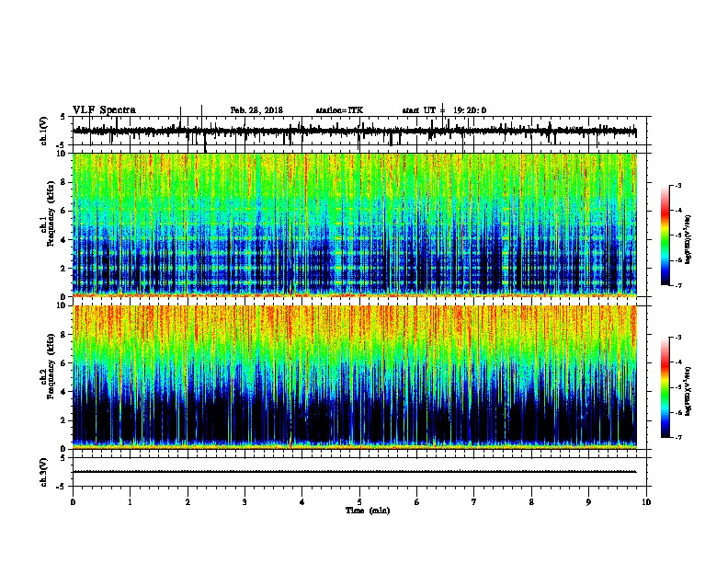Click the ch.3 flat waveform trace
This screenshot has height=563, width=728.
(x=355, y=472)
